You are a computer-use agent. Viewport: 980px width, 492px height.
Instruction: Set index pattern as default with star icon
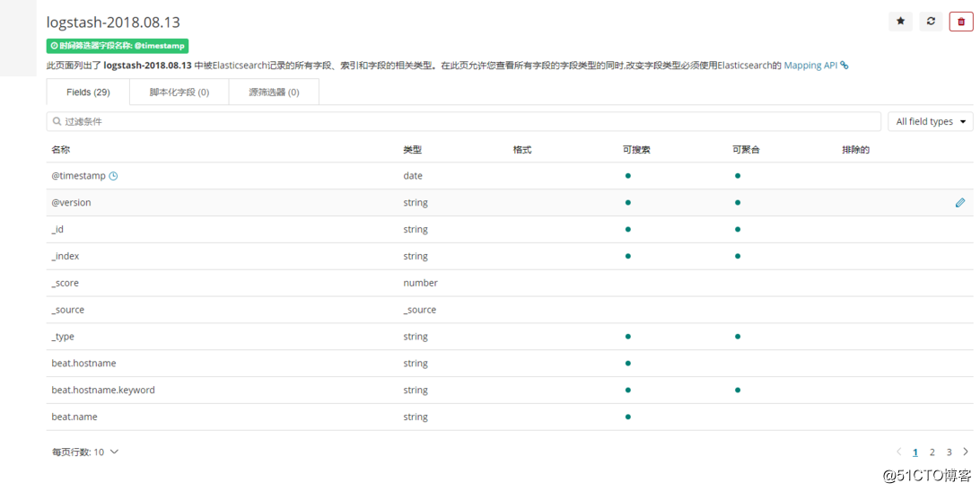[900, 22]
